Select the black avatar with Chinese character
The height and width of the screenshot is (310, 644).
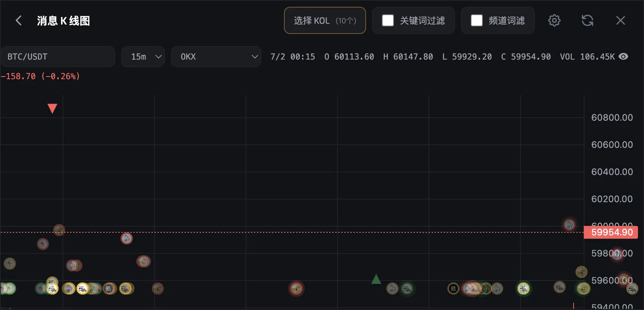453,289
